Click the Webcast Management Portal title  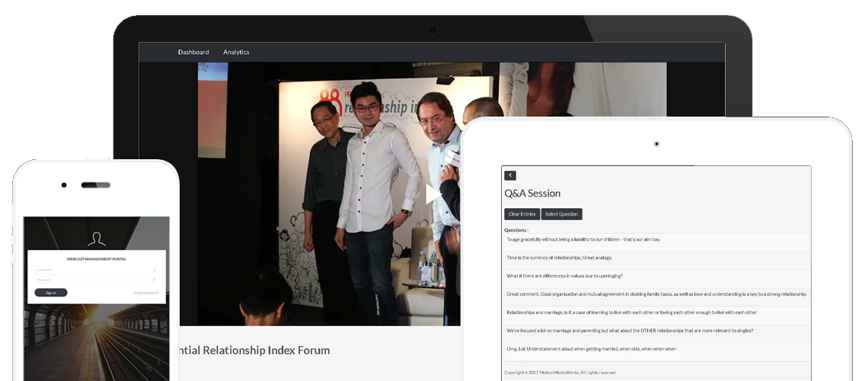pos(97,258)
